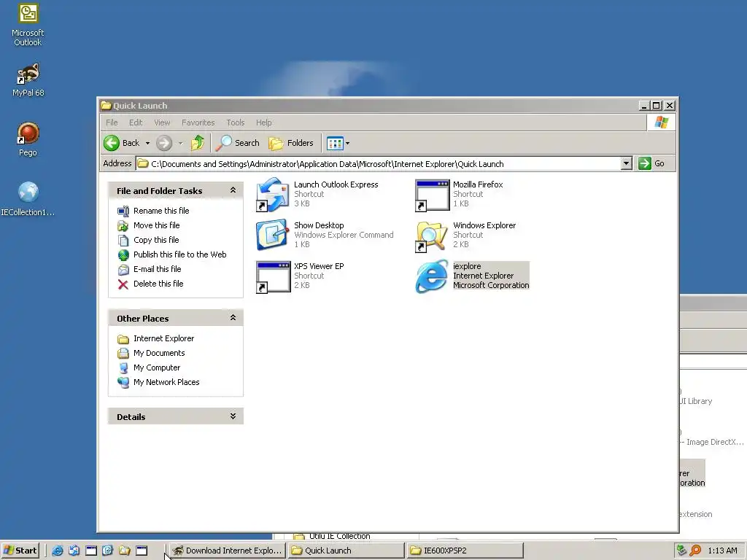Image resolution: width=747 pixels, height=560 pixels.
Task: Collapse the Other Places panel
Action: point(233,318)
